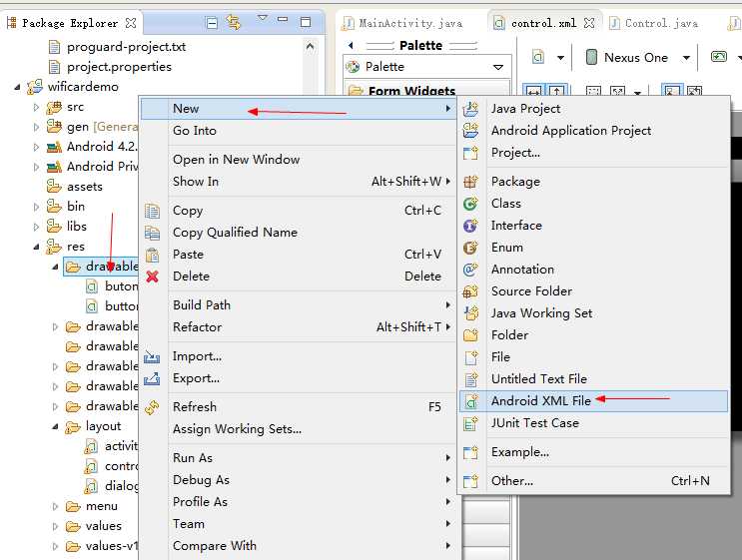
Task: Click the Copy icon in context menu
Action: 153,211
